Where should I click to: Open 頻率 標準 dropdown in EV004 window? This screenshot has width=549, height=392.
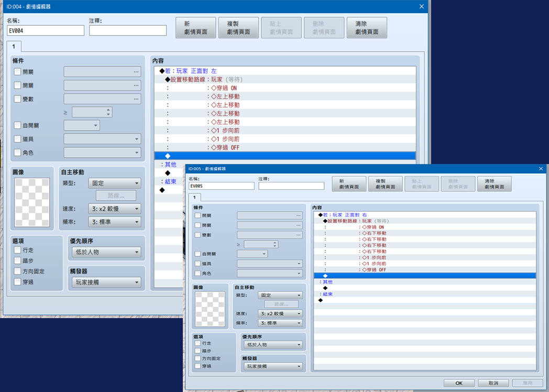[115, 222]
